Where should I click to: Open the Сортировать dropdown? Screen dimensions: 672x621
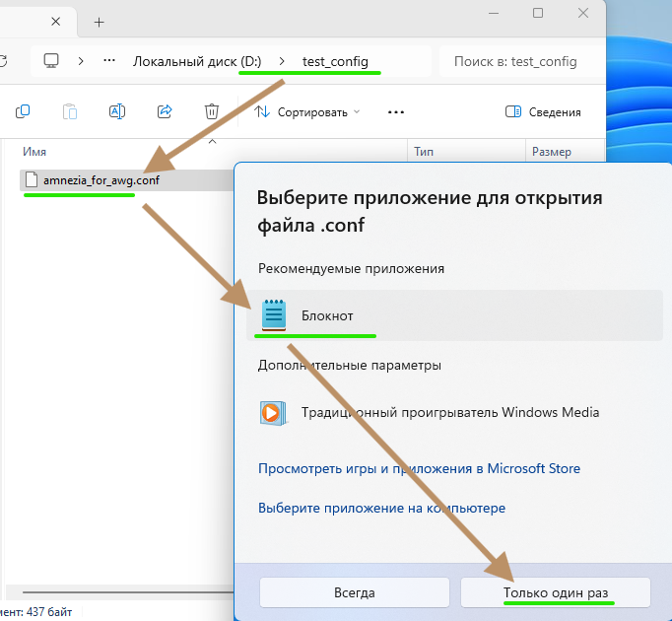pos(307,112)
